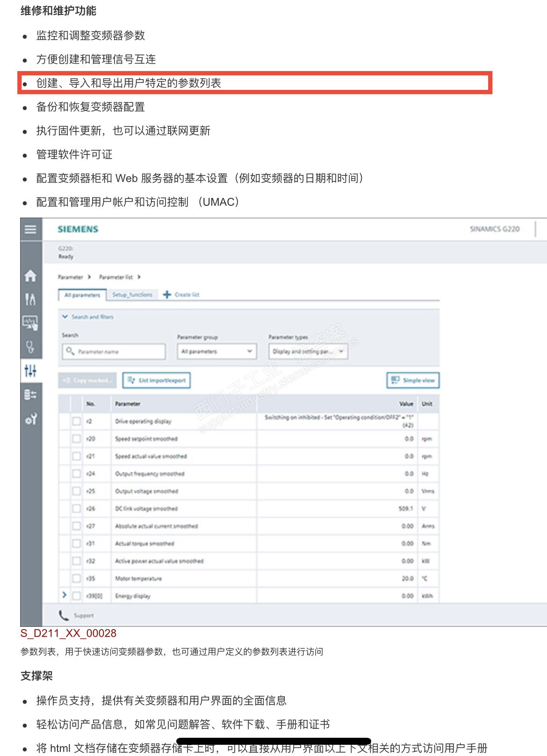Image resolution: width=547 pixels, height=756 pixels.
Task: Click magnifier icon in Parameter name search
Action: (70, 351)
